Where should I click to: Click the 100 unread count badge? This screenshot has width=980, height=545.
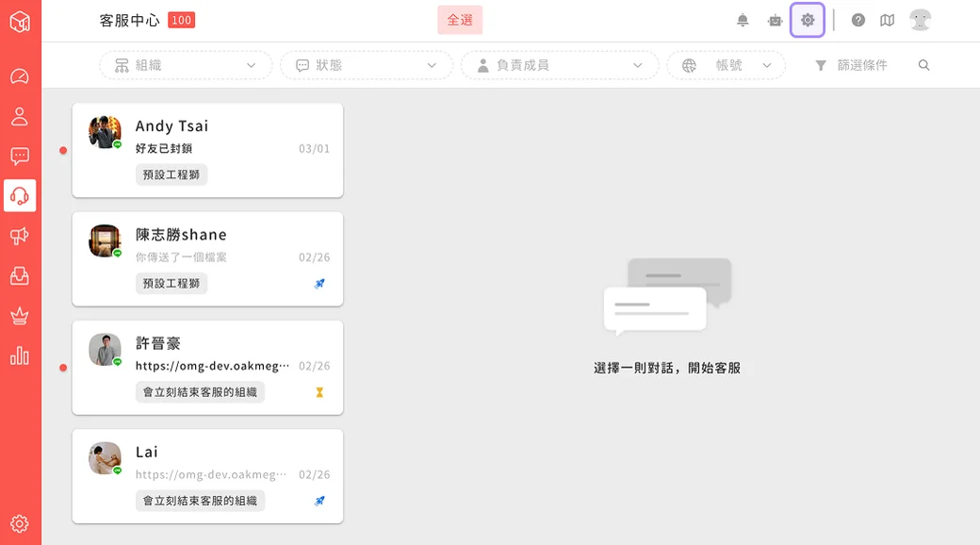(181, 20)
